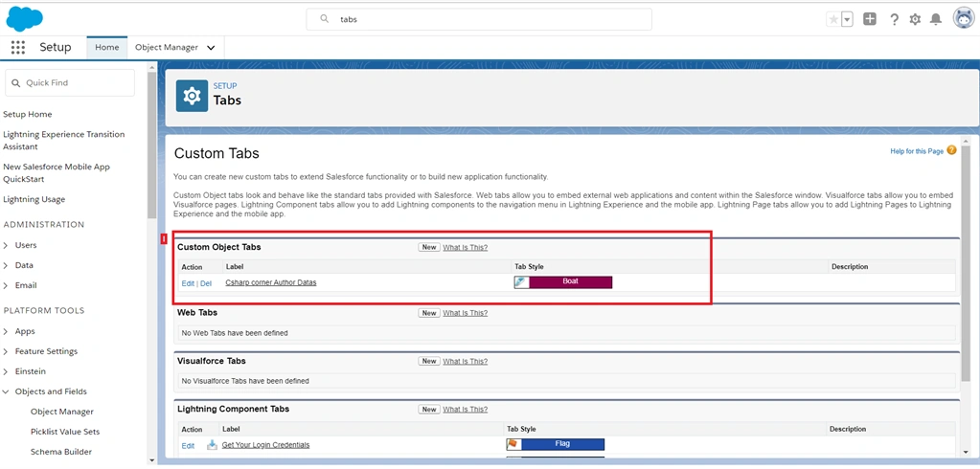Open the Help for this Page link
Image resolution: width=980 pixels, height=469 pixels.
tap(917, 151)
